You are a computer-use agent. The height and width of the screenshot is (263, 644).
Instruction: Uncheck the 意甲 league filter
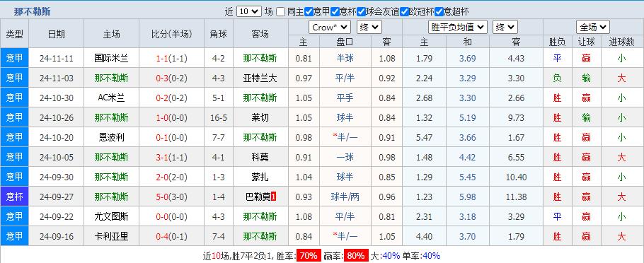pos(309,12)
